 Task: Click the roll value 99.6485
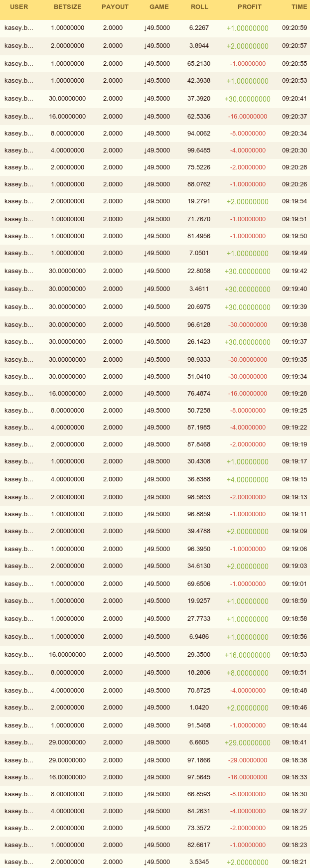click(199, 150)
